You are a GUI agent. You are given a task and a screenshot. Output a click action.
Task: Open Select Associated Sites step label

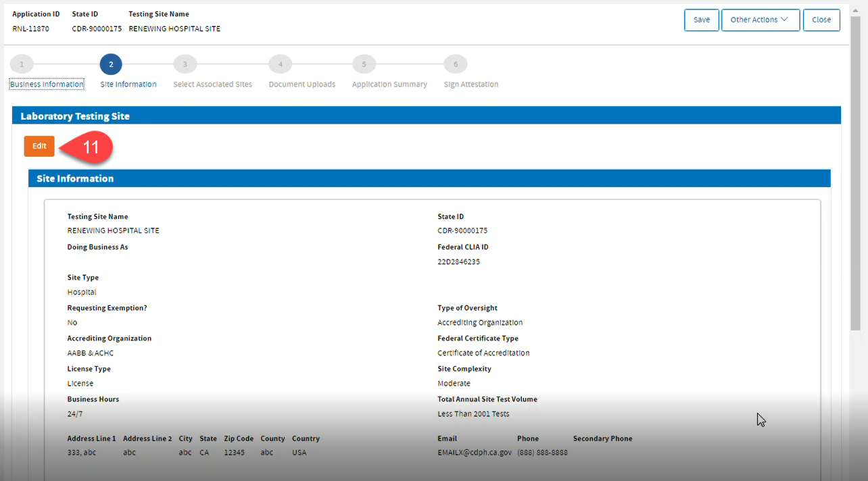[x=212, y=84]
